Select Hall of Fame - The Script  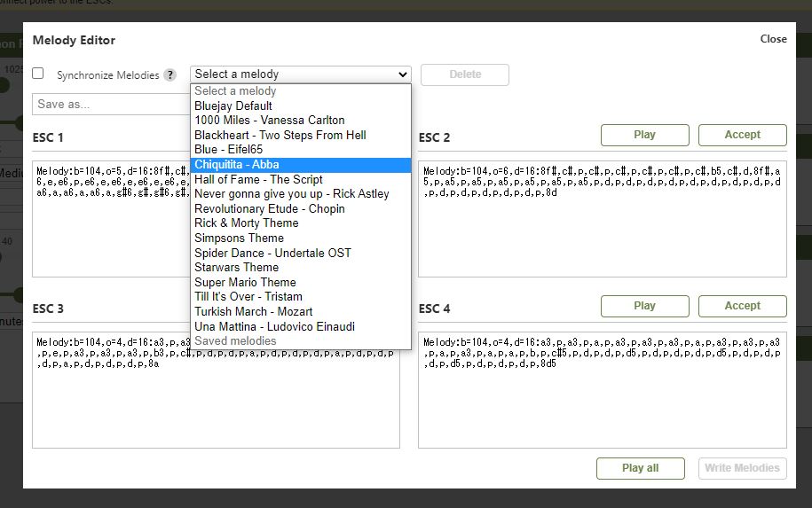click(301, 180)
